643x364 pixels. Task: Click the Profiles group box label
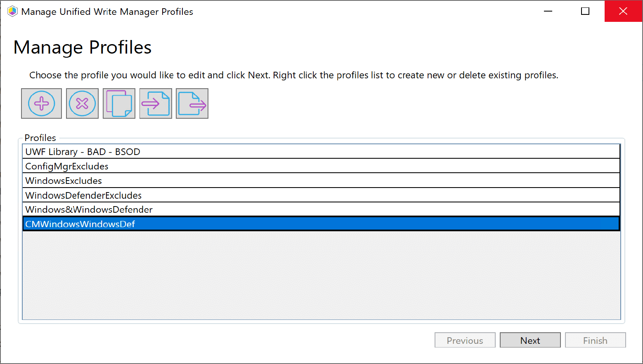pyautogui.click(x=40, y=138)
